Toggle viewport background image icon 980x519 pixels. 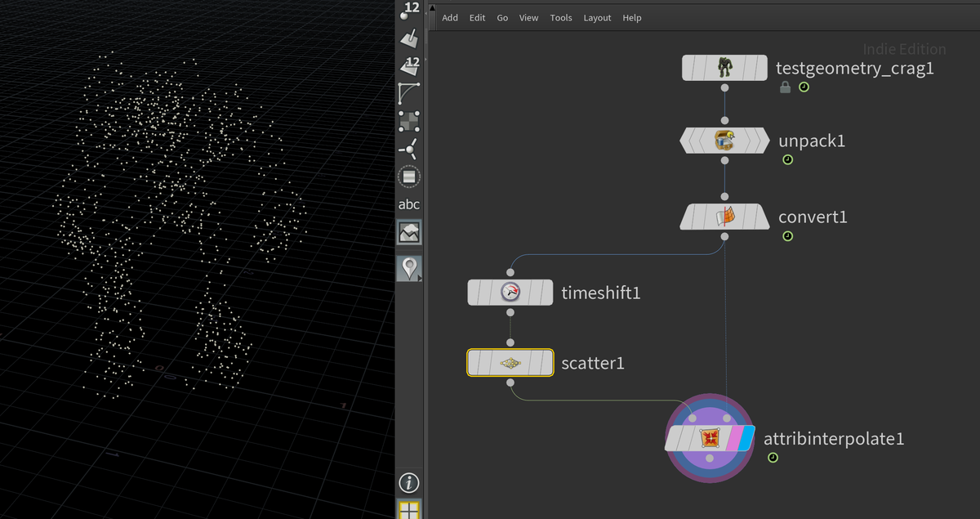click(x=409, y=232)
